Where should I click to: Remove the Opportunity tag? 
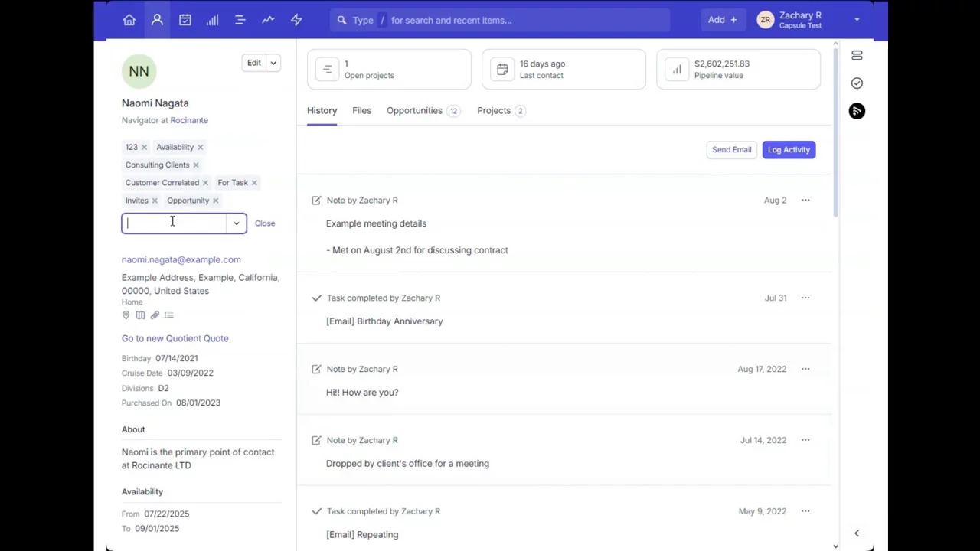click(x=216, y=201)
